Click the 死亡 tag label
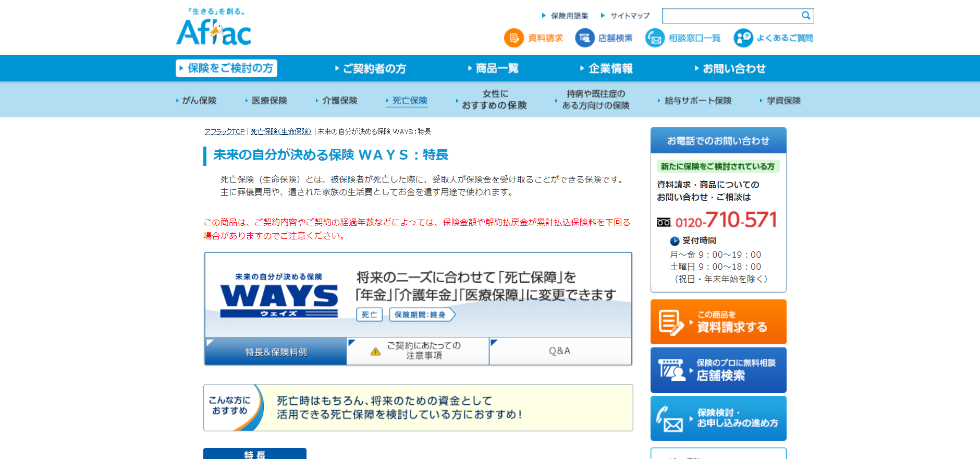 coord(370,315)
